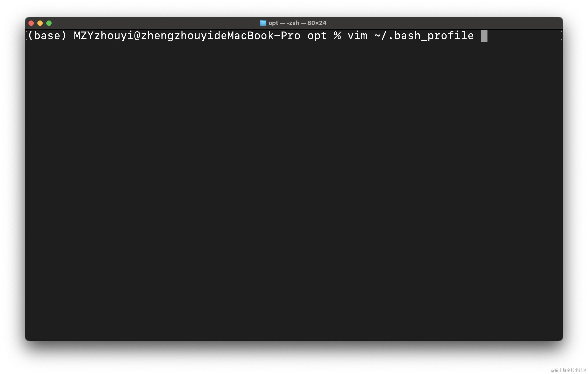588x374 pixels.
Task: Click the blue folder proxy icon in title bar
Action: [x=263, y=23]
